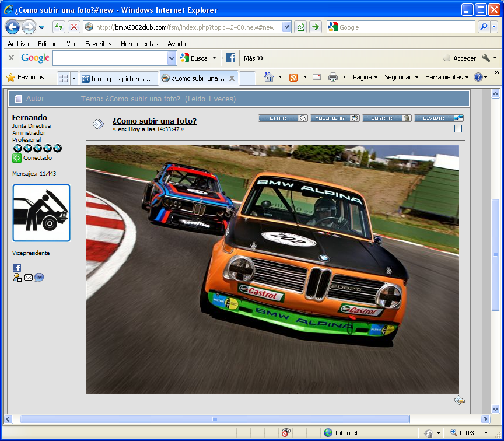Expand Google toolbar search field dropdown
This screenshot has width=504, height=441.
[172, 58]
